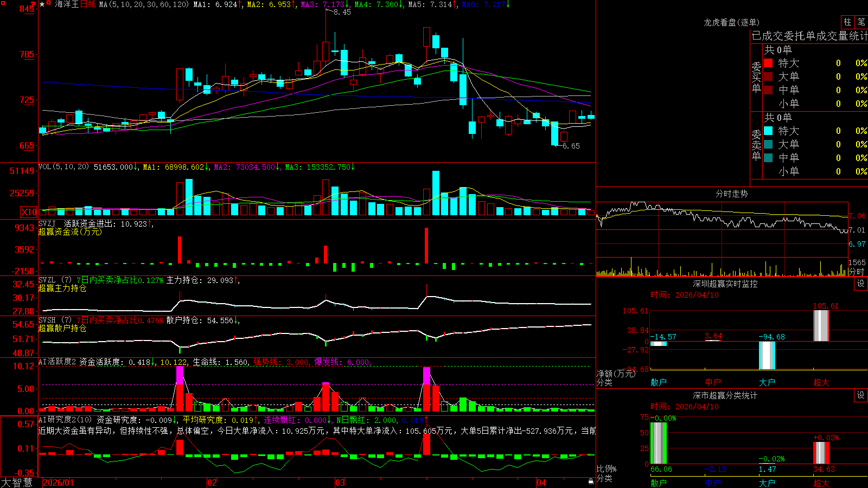Screen dimensions: 868x488
Task: Click the 小单 row under 委卖单
Action: (x=815, y=171)
